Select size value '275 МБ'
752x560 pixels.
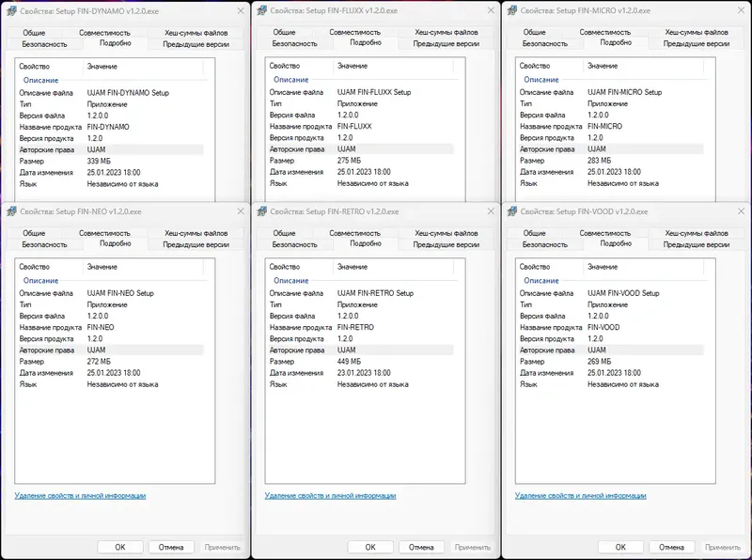349,161
